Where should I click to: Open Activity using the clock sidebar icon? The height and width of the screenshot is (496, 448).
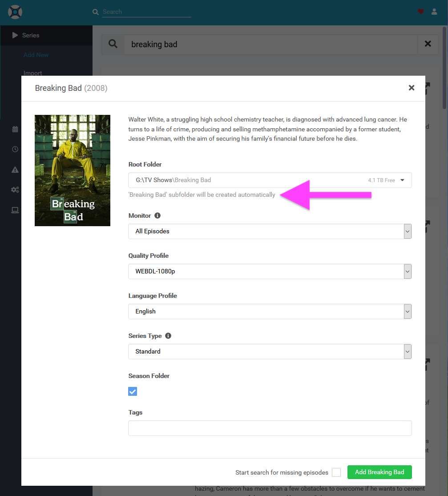(15, 149)
